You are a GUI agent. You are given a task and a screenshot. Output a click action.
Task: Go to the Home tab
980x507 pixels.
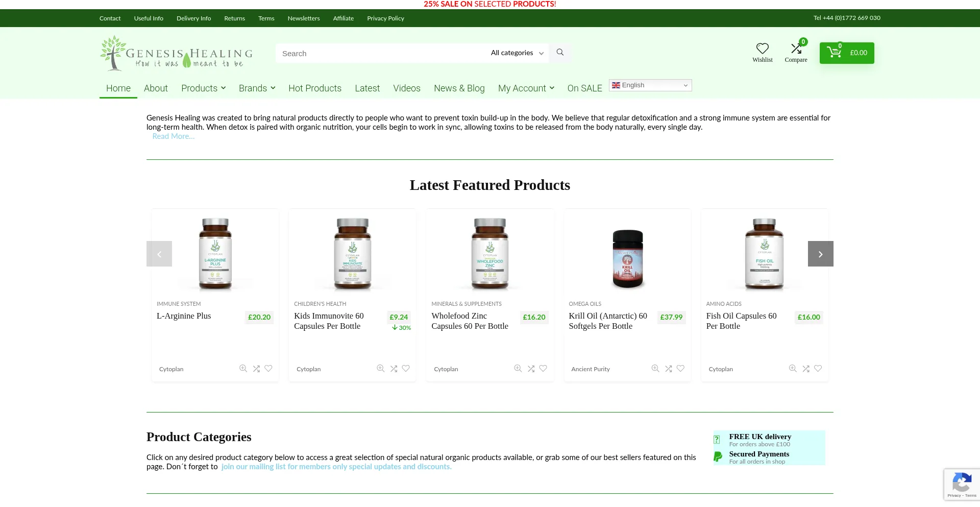pos(118,88)
